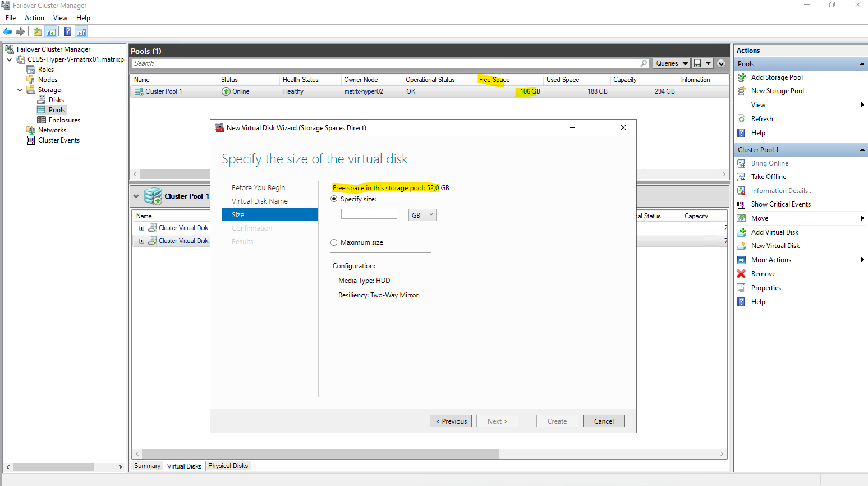Click the Refresh action icon

(741, 119)
